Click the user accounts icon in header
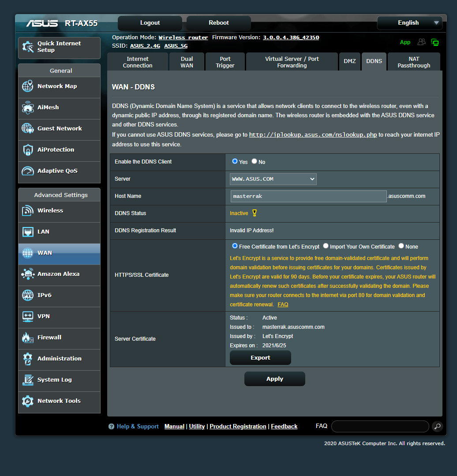The image size is (457, 476). click(x=421, y=42)
